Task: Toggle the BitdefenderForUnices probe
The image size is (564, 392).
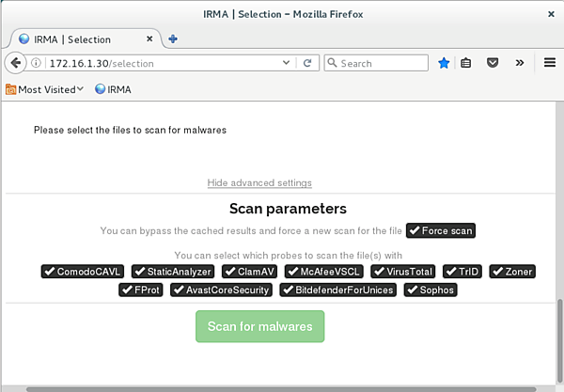Action: coord(338,290)
